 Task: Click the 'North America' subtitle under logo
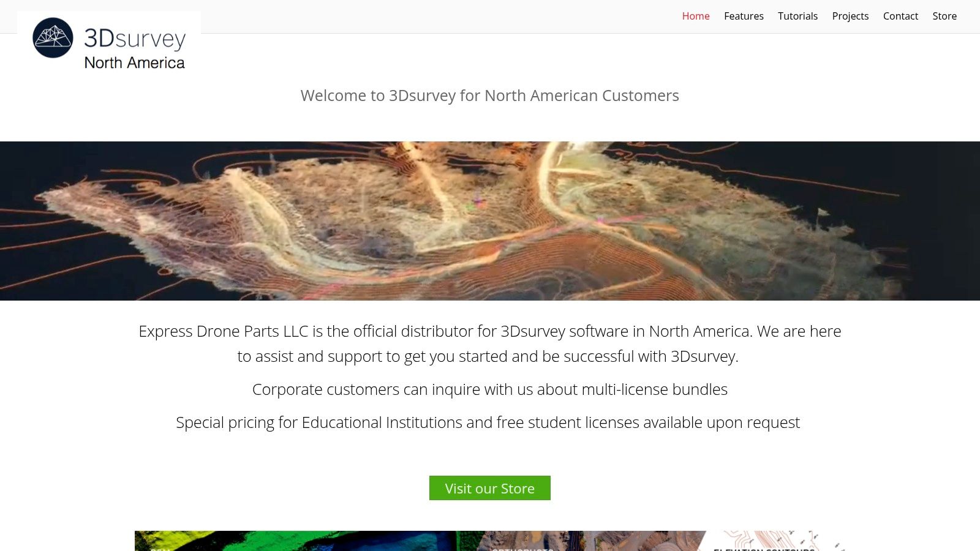click(x=135, y=62)
